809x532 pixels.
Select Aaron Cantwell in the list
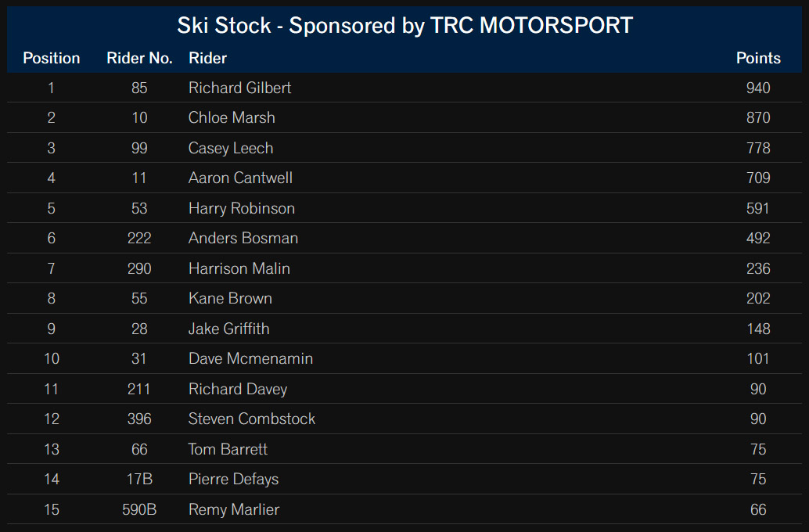coord(240,178)
